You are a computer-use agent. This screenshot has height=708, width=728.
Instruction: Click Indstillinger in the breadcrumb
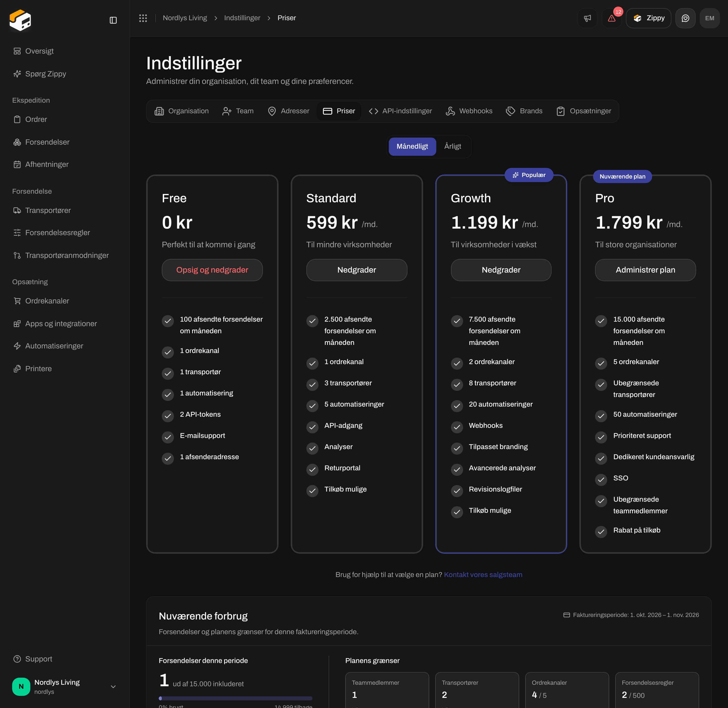242,18
